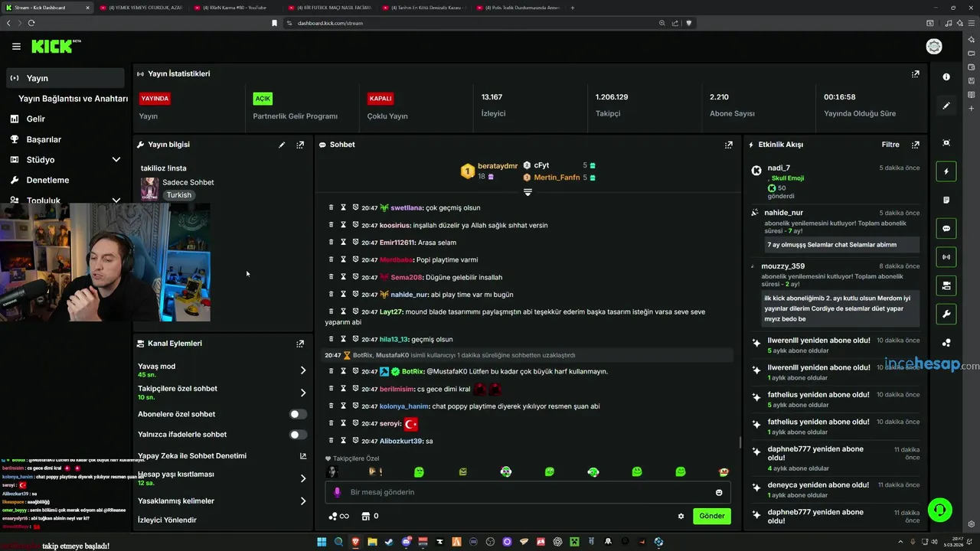Click the 'beratavdmr' top gifter name
Viewport: 980px width, 551px height.
(x=498, y=166)
